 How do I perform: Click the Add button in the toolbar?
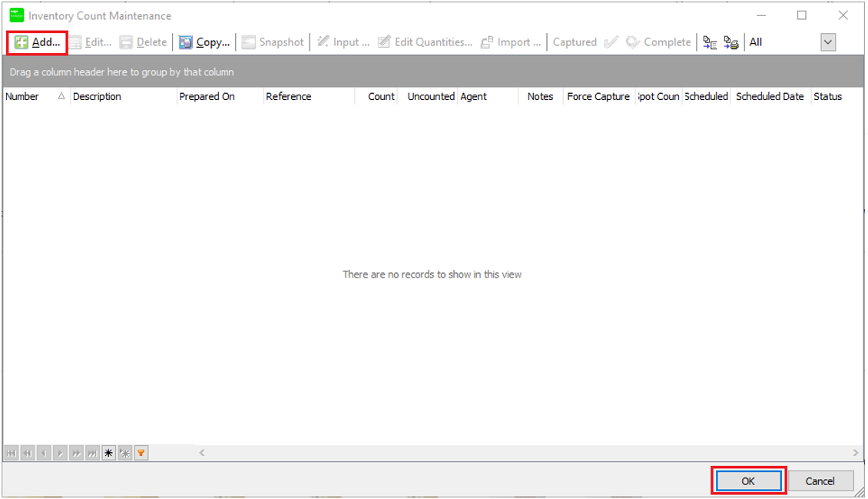(x=38, y=42)
